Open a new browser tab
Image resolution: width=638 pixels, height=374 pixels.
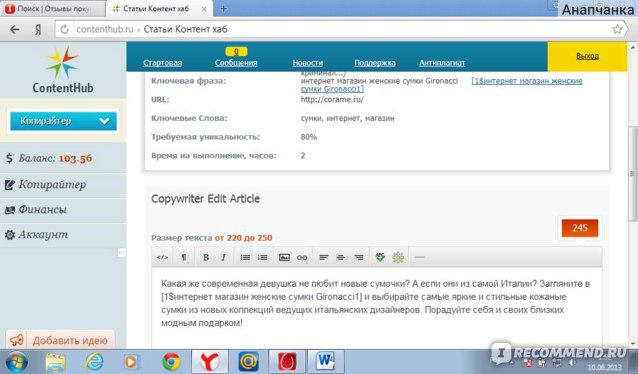(223, 9)
